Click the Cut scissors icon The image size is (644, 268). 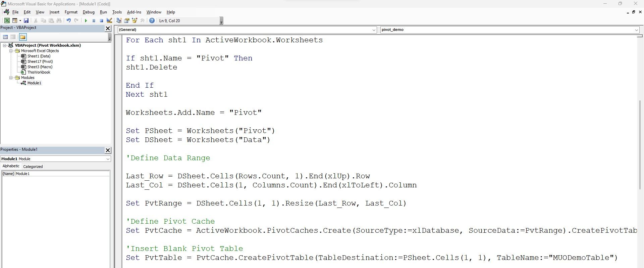(x=36, y=20)
